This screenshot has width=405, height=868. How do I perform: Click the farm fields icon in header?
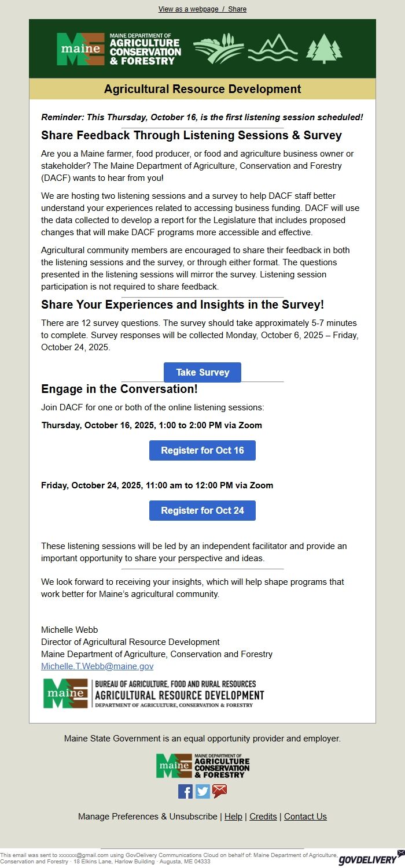(218, 49)
